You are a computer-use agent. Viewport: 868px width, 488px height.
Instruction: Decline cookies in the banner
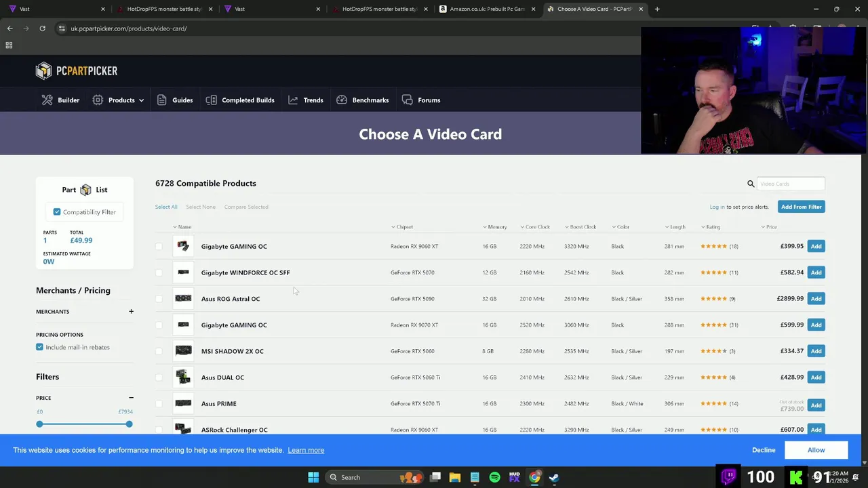764,450
